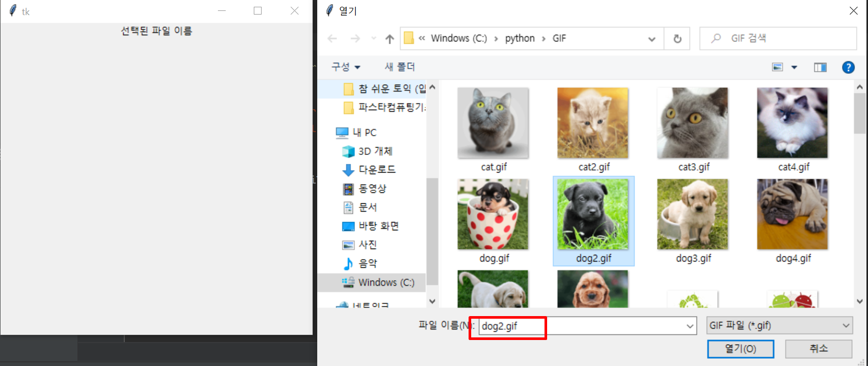
Task: Go up one folder level
Action: 390,38
